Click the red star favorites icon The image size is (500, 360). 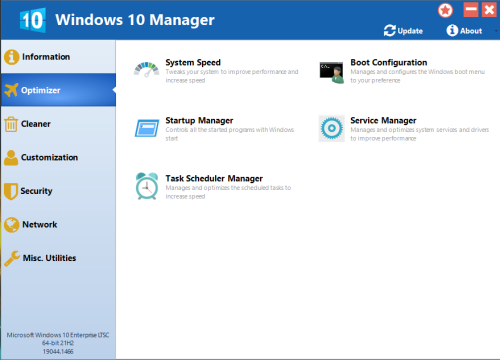pos(445,10)
